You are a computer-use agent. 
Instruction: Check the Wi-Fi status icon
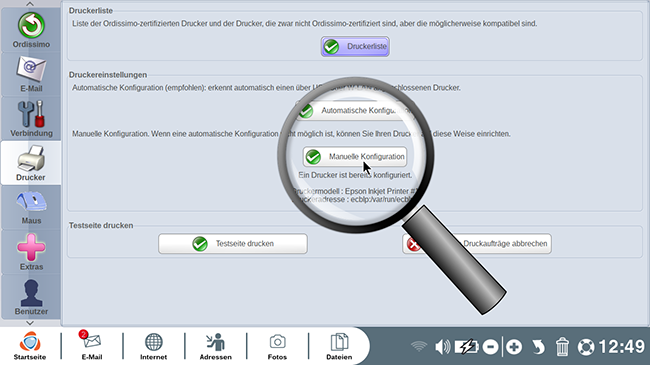[x=419, y=346]
